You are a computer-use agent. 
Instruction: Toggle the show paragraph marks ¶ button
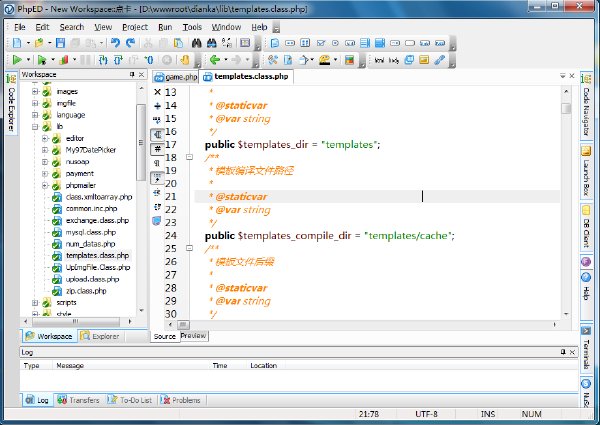pyautogui.click(x=157, y=163)
